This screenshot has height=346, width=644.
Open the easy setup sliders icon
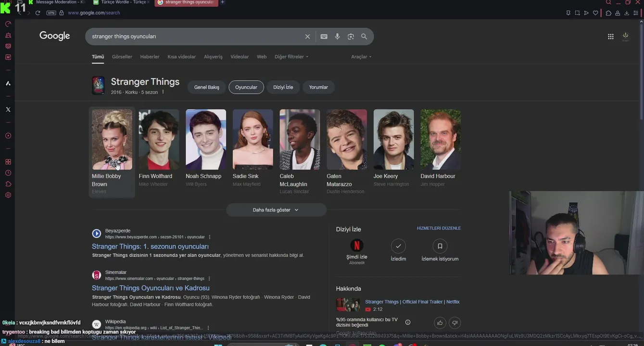(x=636, y=13)
